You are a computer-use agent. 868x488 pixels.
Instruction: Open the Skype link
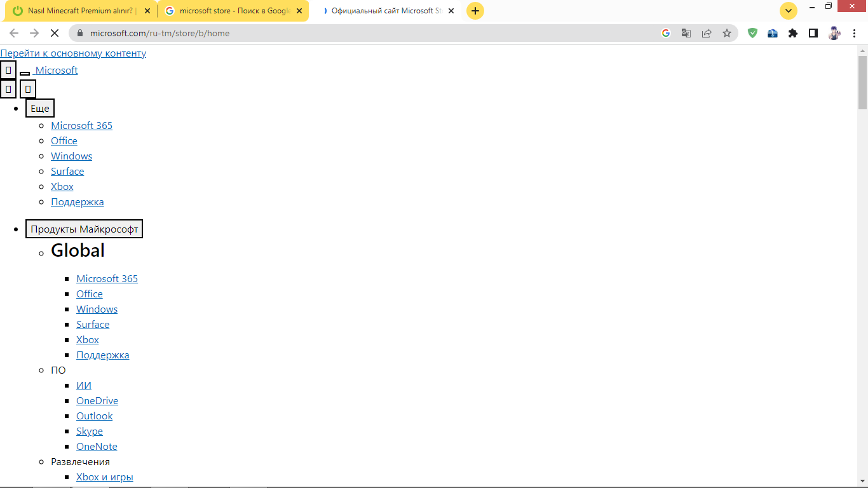tap(90, 431)
